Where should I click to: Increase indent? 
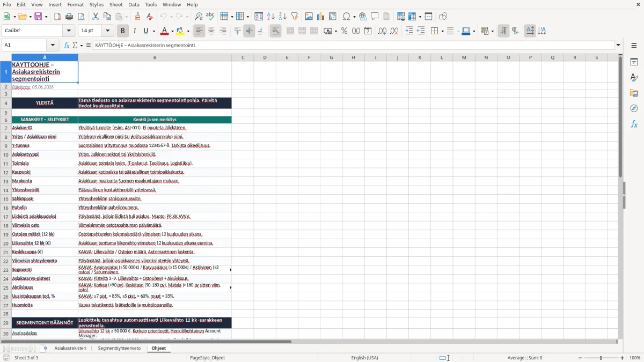[x=409, y=31]
